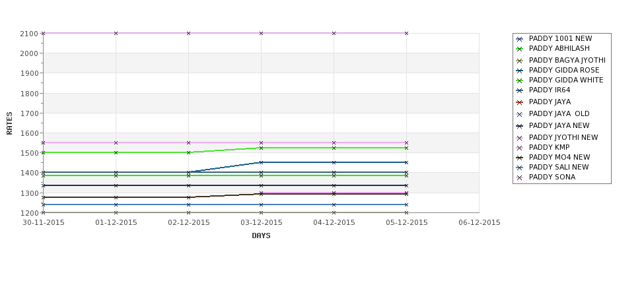Select the PADDY JAYA OLD legend label
644x283 pixels.
click(x=559, y=114)
